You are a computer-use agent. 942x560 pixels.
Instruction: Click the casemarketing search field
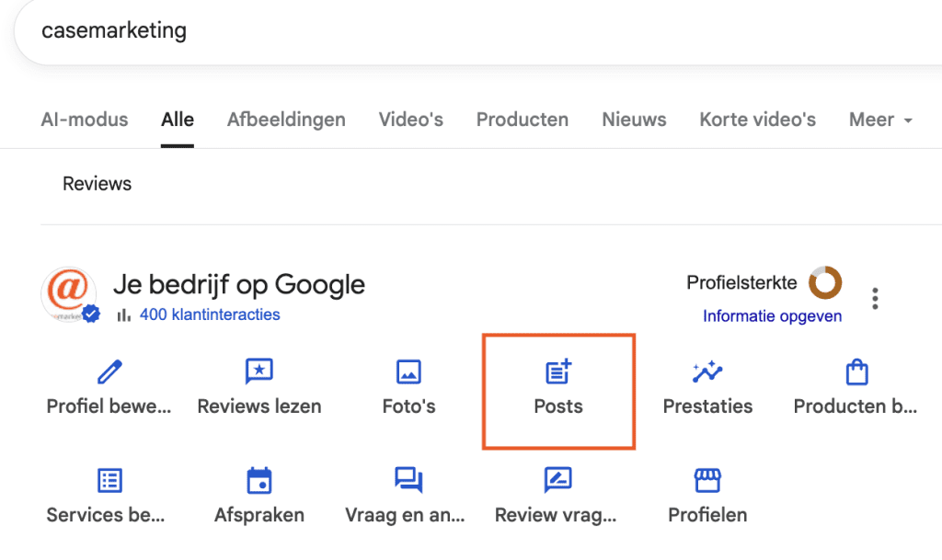point(480,31)
